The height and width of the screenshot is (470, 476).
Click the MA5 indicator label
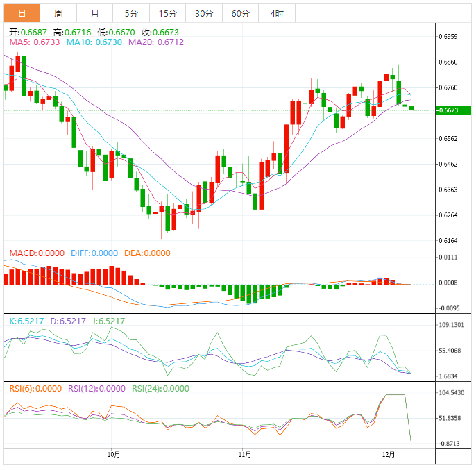coord(35,42)
